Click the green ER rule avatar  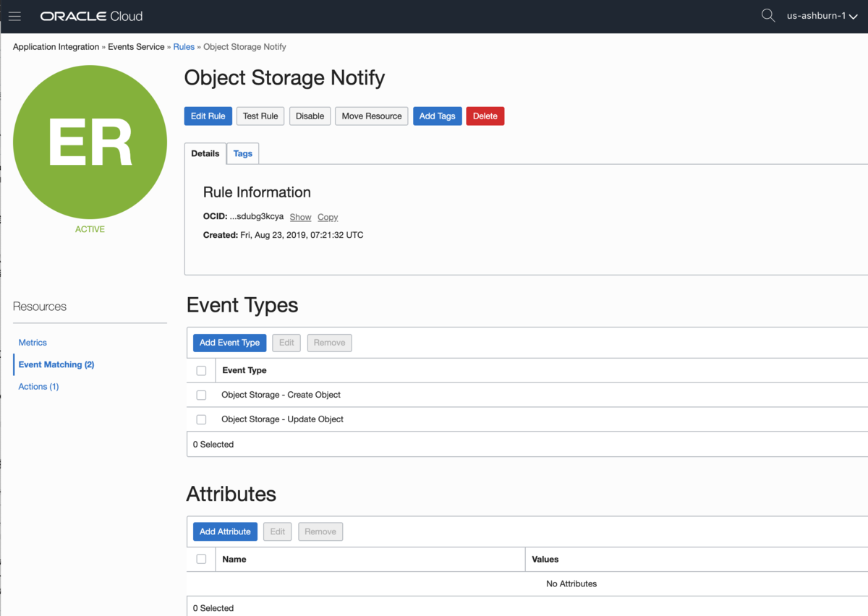[90, 142]
